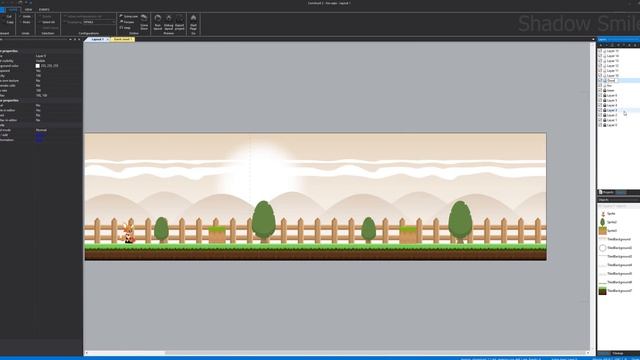640x360 pixels.
Task: Toggle visibility checkbox of Layer 12
Action: [600, 66]
